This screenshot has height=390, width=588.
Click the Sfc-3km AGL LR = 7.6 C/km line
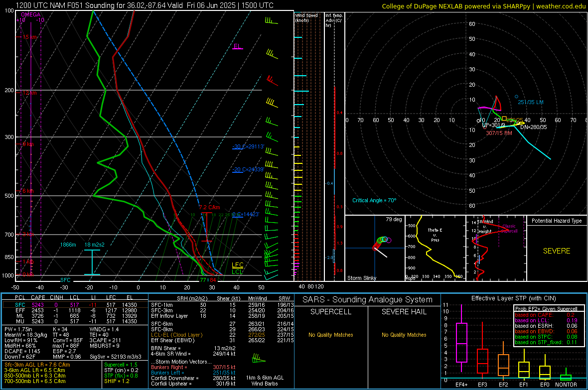click(37, 365)
